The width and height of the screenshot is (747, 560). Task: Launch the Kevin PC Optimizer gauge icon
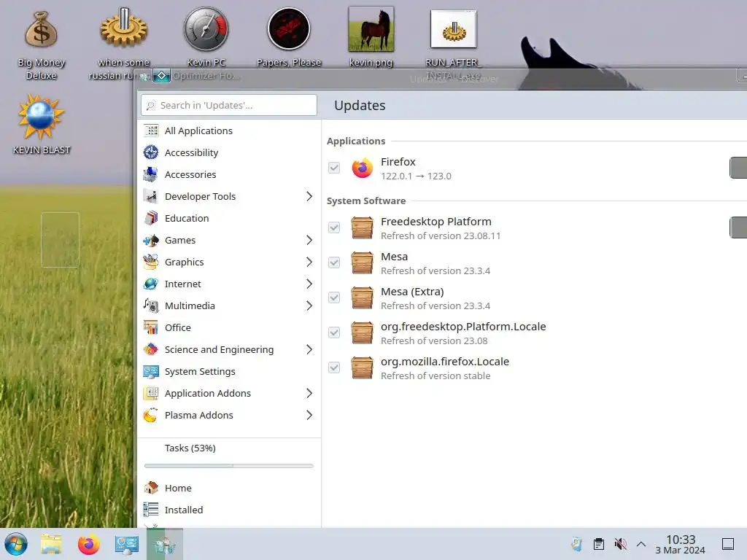click(206, 28)
